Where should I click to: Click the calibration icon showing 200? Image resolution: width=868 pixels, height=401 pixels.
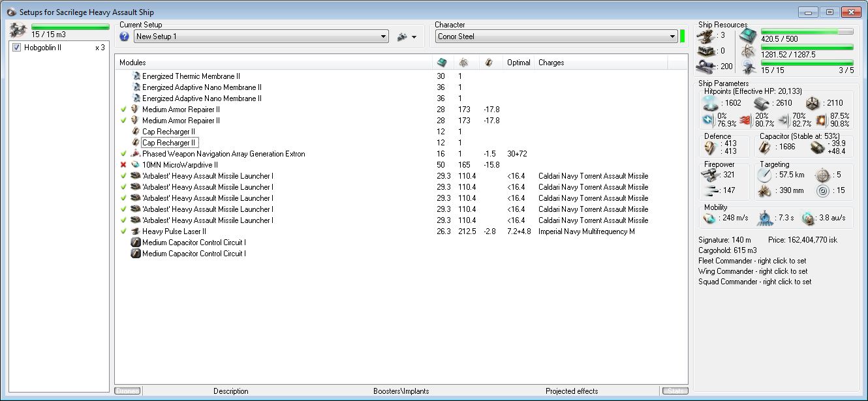(706, 65)
